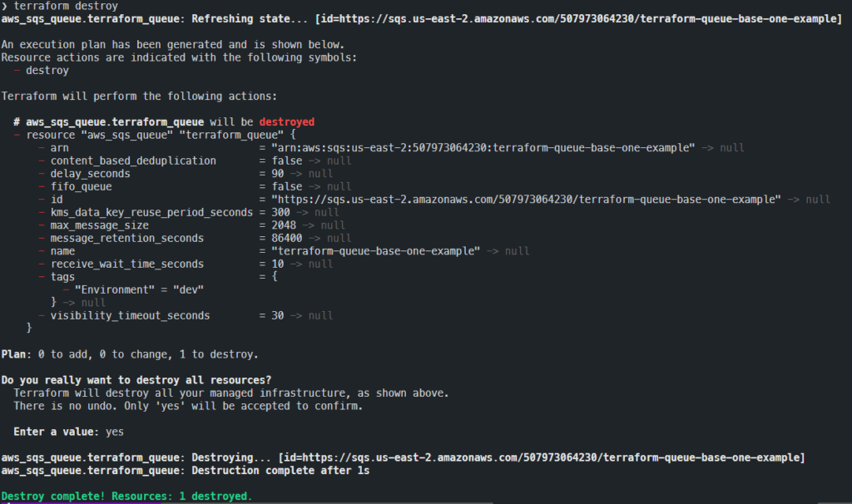This screenshot has width=852, height=504.
Task: Click the 'Refreshing state...' line
Action: pyautogui.click(x=421, y=19)
